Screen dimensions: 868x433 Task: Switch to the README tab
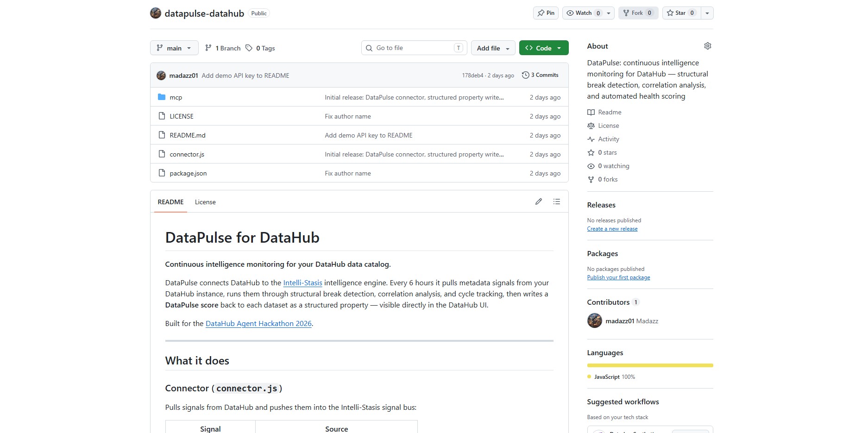pos(170,202)
